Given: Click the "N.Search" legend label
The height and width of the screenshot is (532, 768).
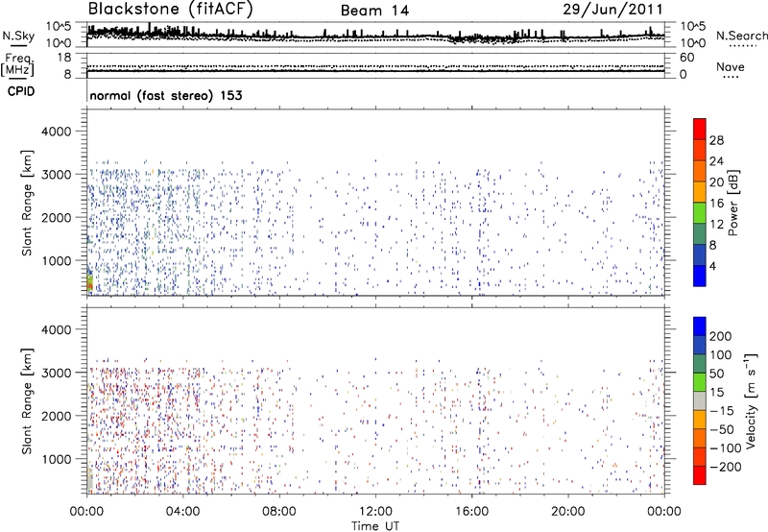Looking at the screenshot, I should click(741, 36).
